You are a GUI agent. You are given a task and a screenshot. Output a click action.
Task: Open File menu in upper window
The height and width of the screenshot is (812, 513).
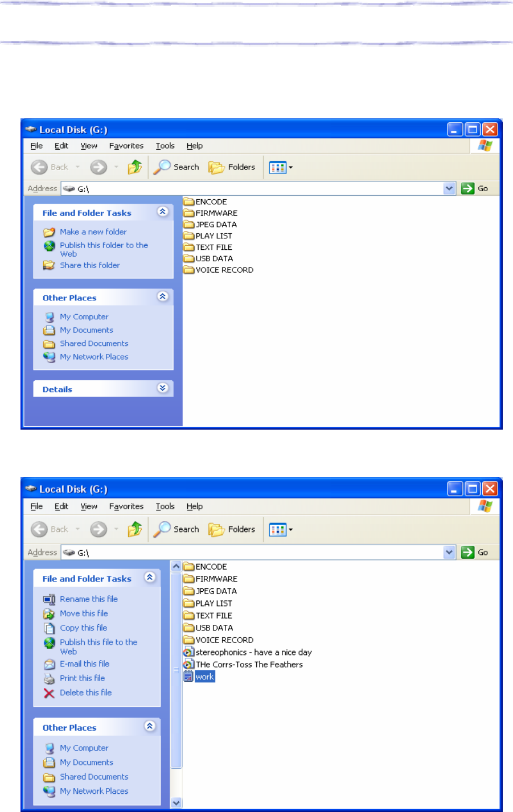[x=36, y=146]
